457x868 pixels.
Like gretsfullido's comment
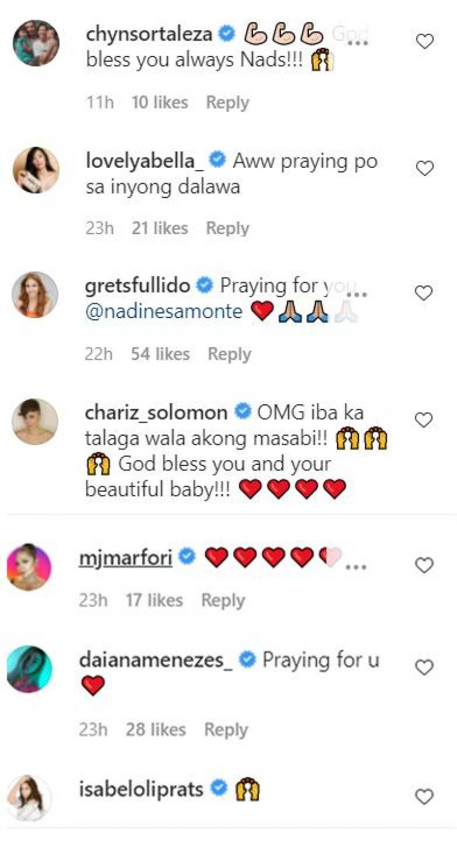423,294
